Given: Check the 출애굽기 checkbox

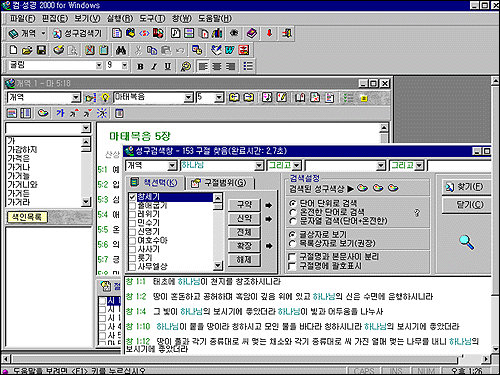Looking at the screenshot, I should point(132,206).
